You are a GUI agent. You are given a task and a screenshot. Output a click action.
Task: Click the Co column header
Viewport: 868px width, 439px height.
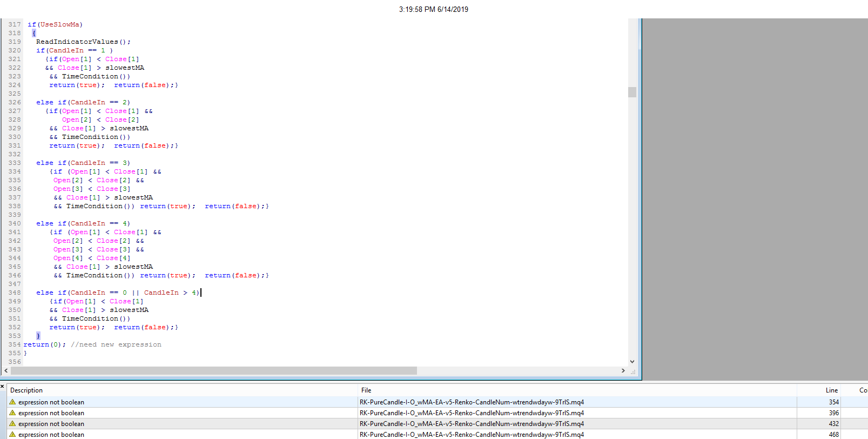click(x=862, y=390)
